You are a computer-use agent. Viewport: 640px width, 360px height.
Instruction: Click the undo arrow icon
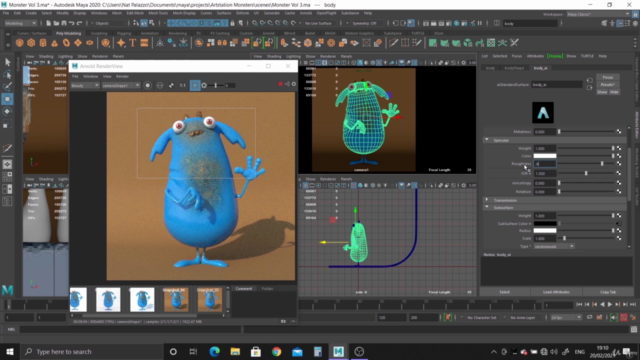(71, 23)
